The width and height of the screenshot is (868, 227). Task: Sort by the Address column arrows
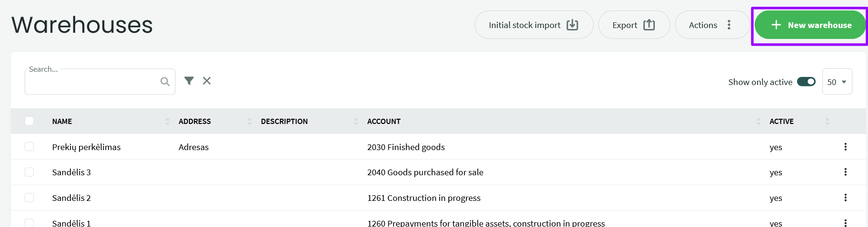pos(249,122)
